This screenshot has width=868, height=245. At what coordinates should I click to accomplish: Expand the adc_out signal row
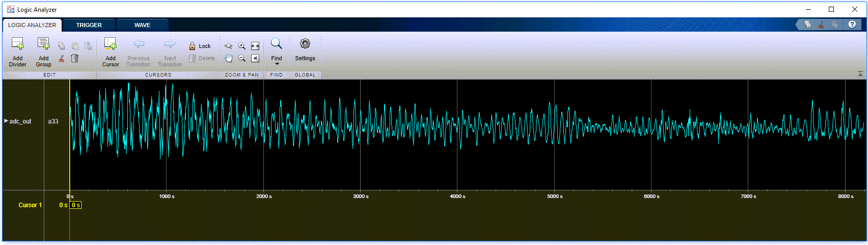6,121
